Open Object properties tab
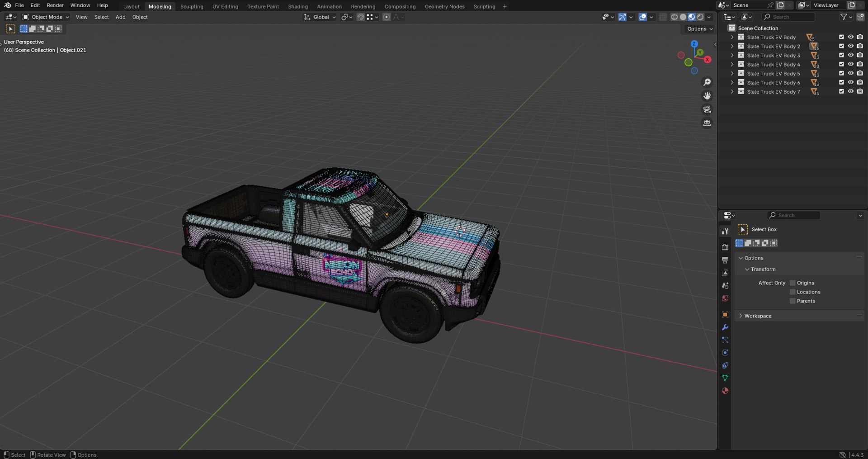The width and height of the screenshot is (868, 459). (x=725, y=315)
